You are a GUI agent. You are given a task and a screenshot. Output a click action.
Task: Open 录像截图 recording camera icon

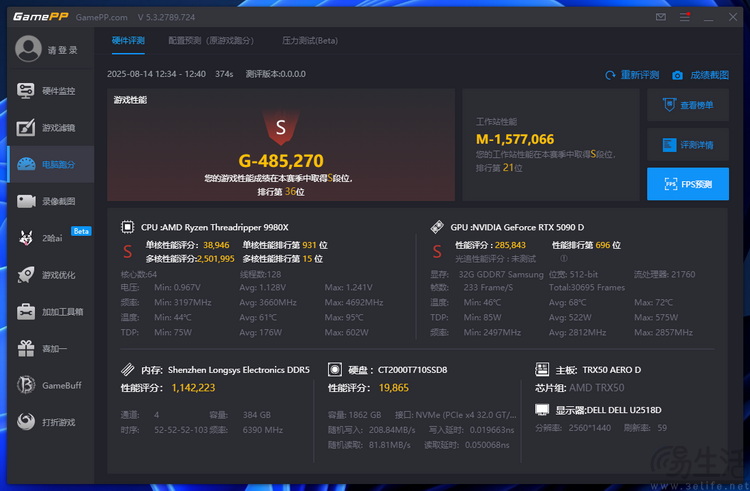[x=26, y=201]
